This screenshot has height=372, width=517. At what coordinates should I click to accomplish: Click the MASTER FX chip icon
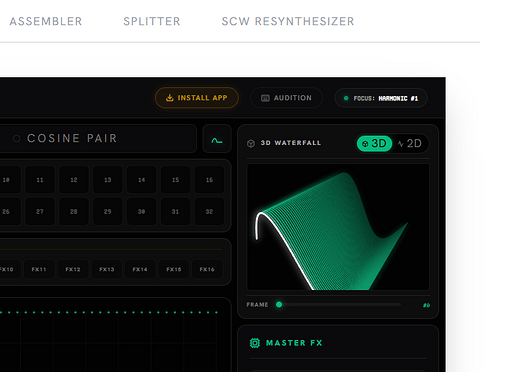[x=255, y=343]
